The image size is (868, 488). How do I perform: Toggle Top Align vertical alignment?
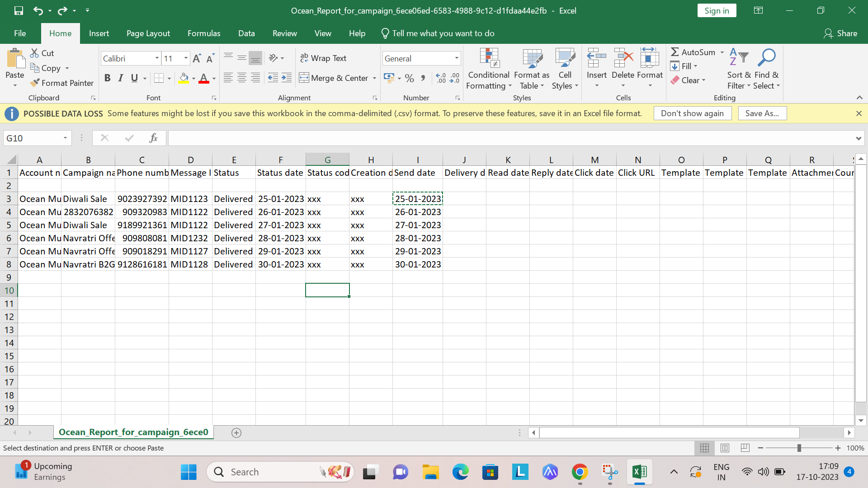[228, 58]
